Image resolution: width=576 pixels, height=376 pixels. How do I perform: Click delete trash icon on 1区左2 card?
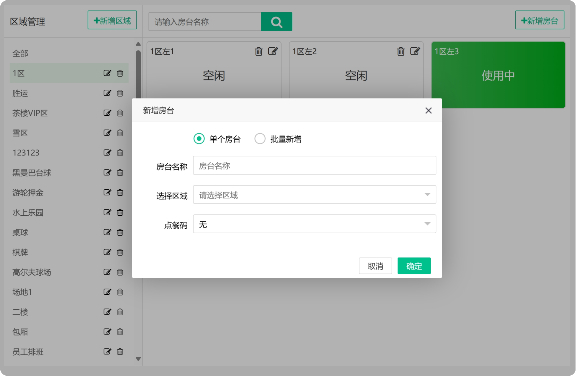click(401, 51)
